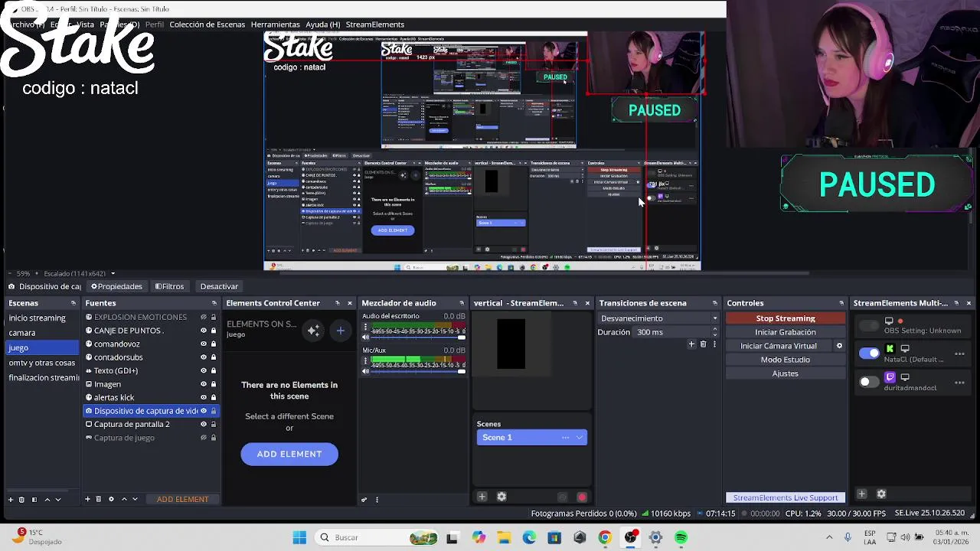Screen dimensions: 980x551
Task: Click Iniciar Grabación button
Action: [786, 332]
